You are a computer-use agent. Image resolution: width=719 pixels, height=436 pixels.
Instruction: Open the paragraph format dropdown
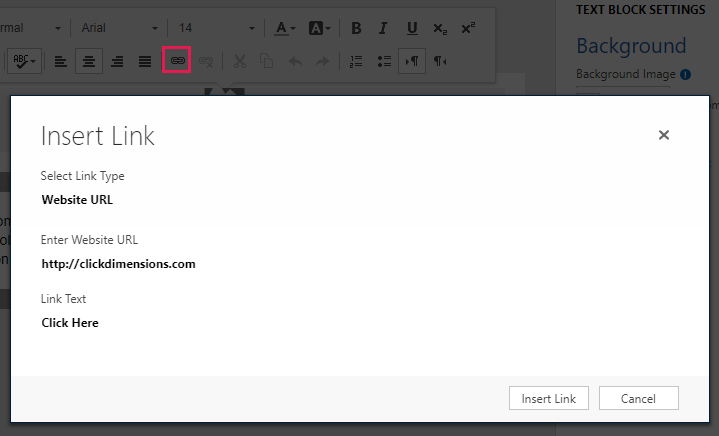pyautogui.click(x=31, y=28)
